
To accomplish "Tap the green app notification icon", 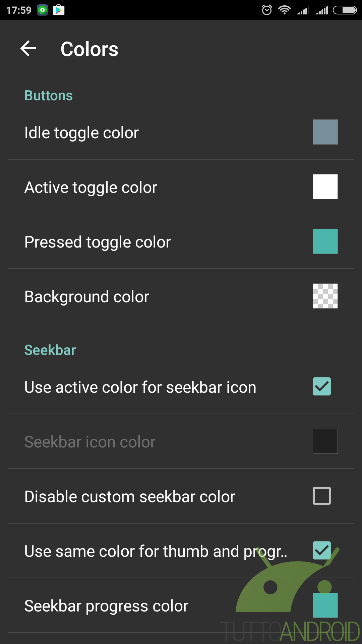I will click(43, 10).
